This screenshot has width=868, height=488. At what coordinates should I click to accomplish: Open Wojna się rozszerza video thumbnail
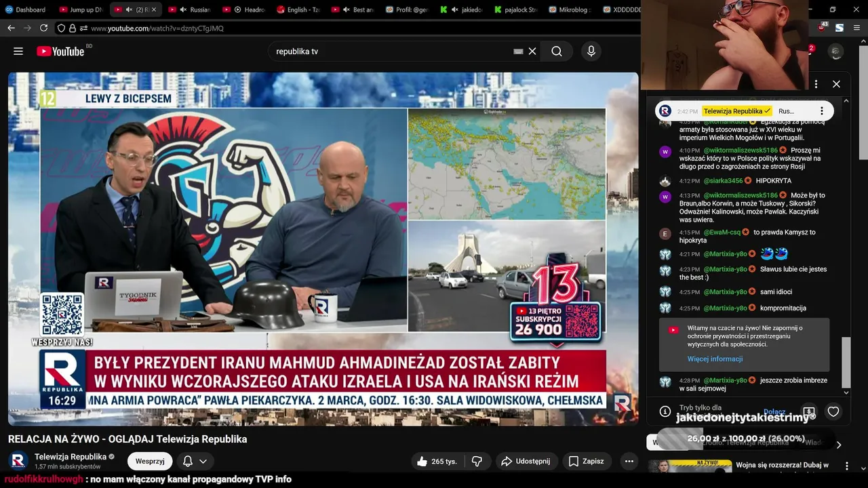click(690, 466)
